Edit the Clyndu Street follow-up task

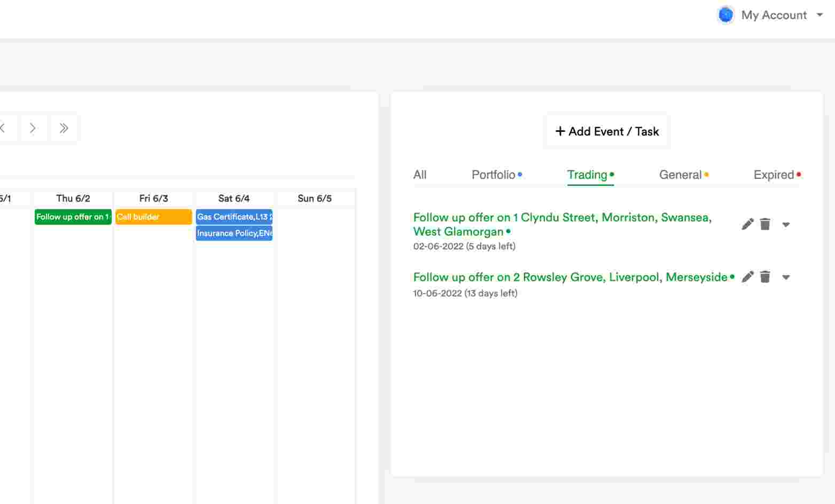click(747, 224)
